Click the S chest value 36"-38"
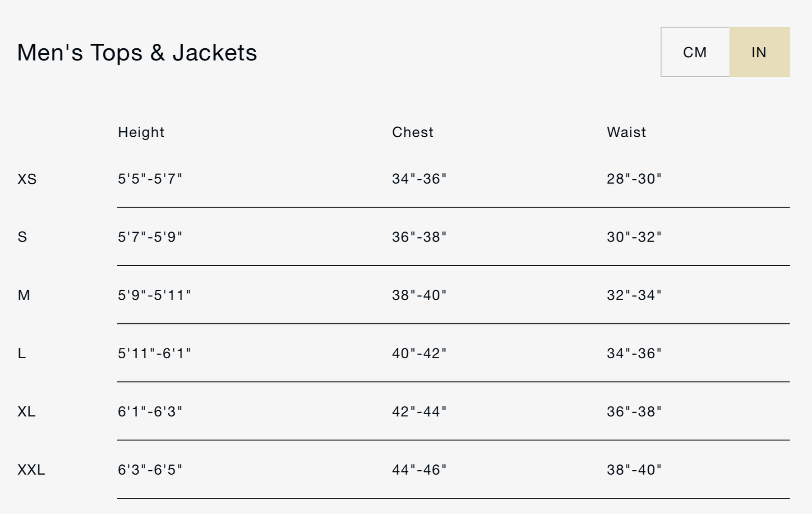Viewport: 812px width, 514px height. 419,237
